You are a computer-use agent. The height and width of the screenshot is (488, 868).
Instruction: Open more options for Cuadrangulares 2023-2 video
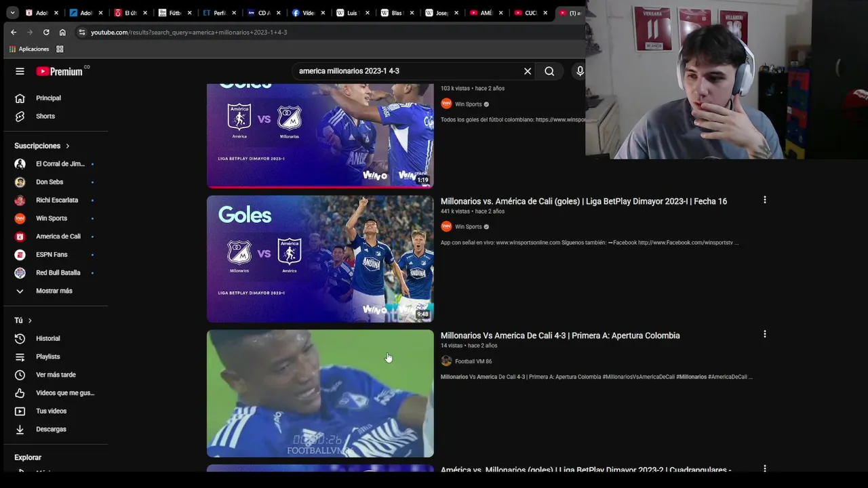tap(765, 468)
